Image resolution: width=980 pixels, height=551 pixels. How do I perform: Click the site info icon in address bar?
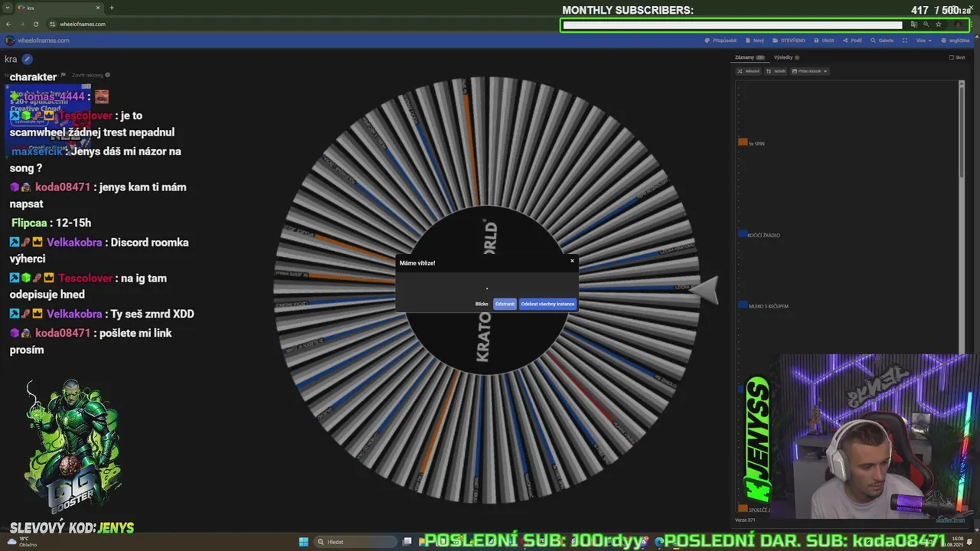tap(52, 24)
